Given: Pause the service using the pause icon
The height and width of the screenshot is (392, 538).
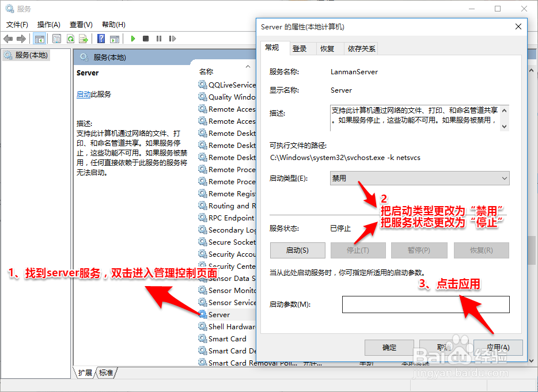Looking at the screenshot, I should pyautogui.click(x=160, y=39).
